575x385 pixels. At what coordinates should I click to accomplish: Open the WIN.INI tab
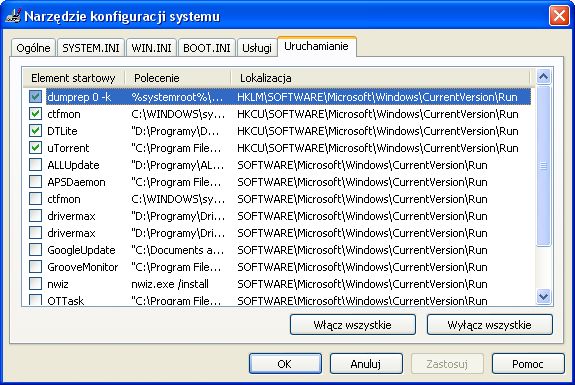coord(151,48)
